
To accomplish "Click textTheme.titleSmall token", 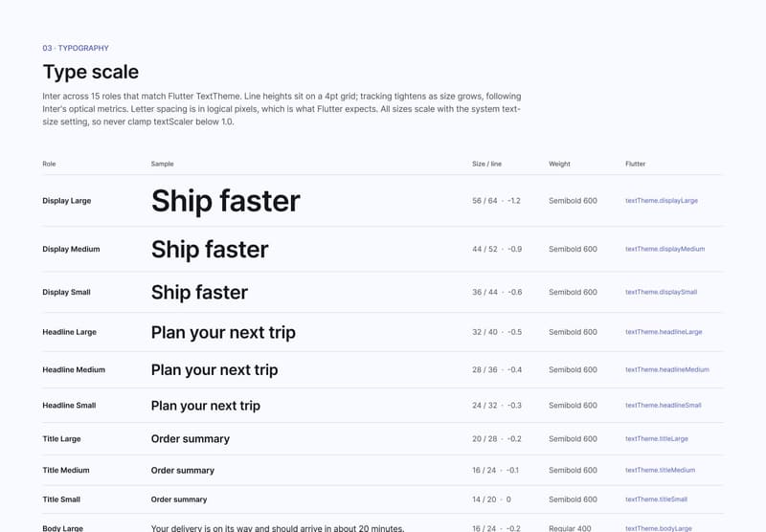I will tap(656, 499).
